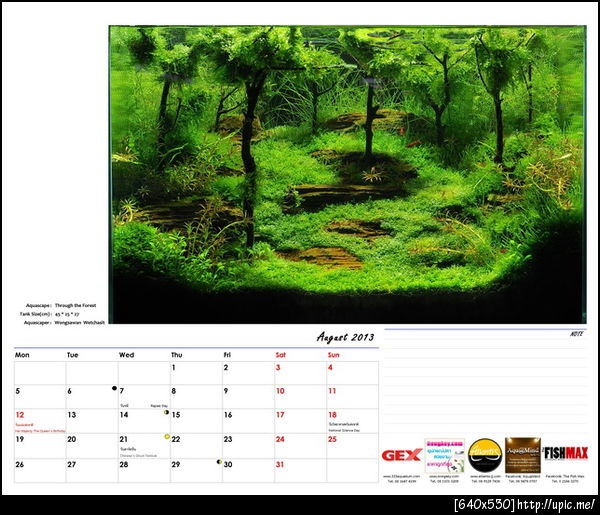Viewport: 600px width, 515px height.
Task: Click the half moon icon in the 14 cell
Action: [x=166, y=412]
